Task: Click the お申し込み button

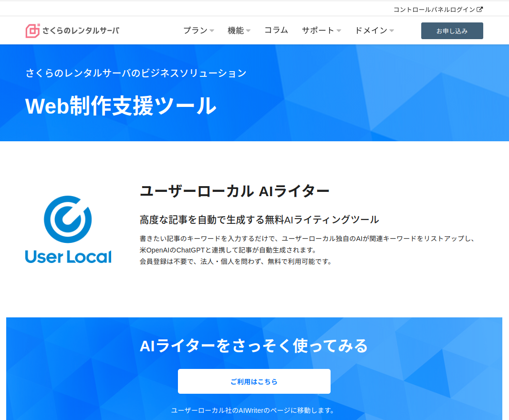Action: tap(452, 31)
